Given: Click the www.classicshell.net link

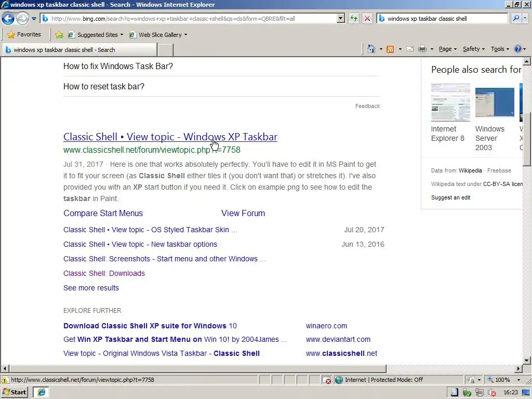Looking at the screenshot, I should (341, 353).
